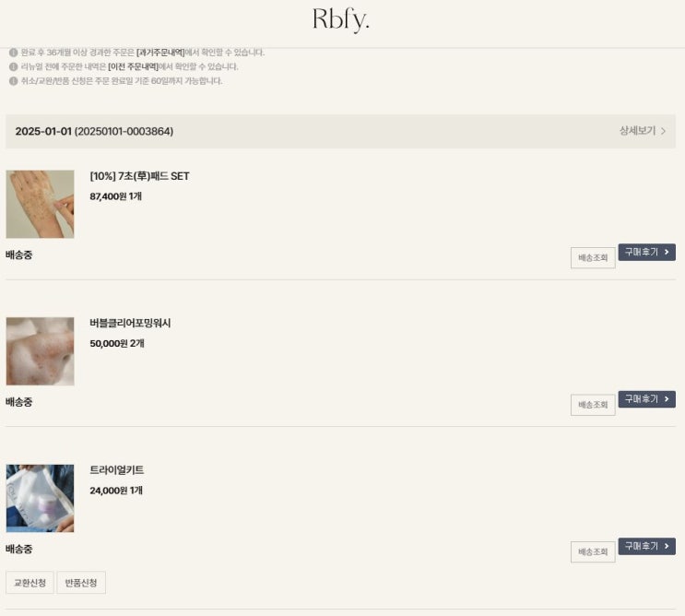
Task: Click 배송조회 for 트라이얼키트
Action: (593, 551)
